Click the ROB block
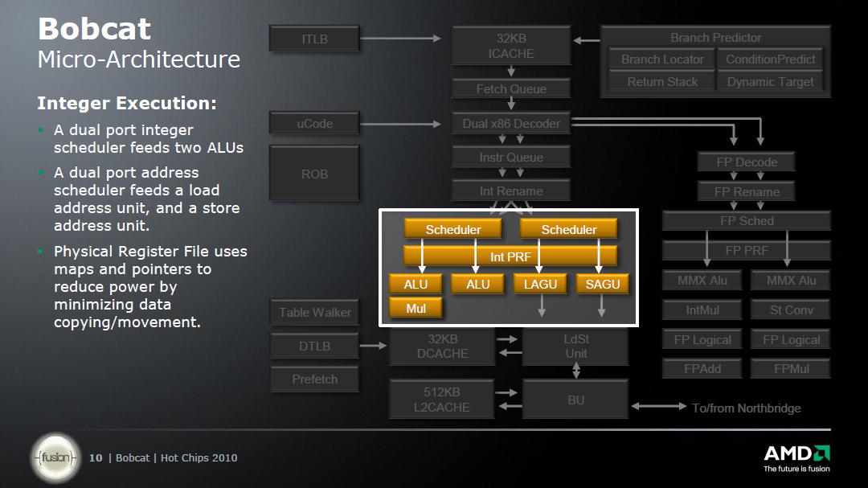The image size is (868, 488). [x=314, y=174]
